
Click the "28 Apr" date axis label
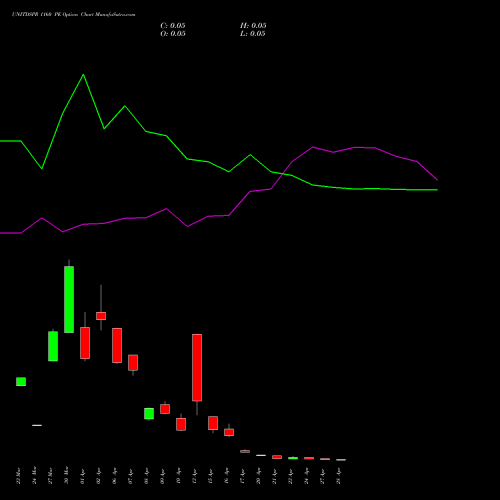click(339, 476)
